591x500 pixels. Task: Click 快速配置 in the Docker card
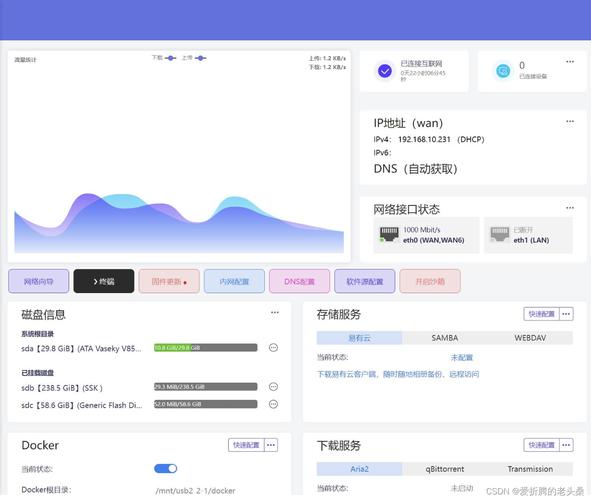pyautogui.click(x=246, y=445)
